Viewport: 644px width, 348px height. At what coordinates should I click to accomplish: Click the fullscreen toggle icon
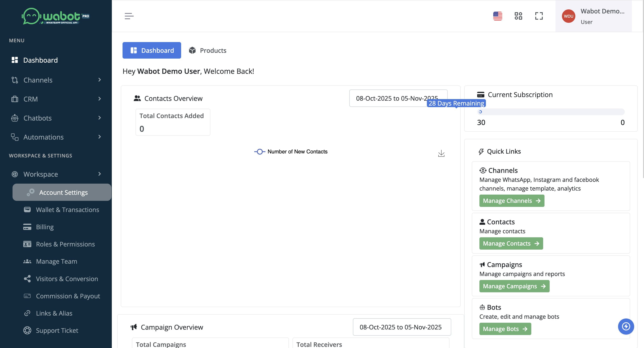pos(539,16)
